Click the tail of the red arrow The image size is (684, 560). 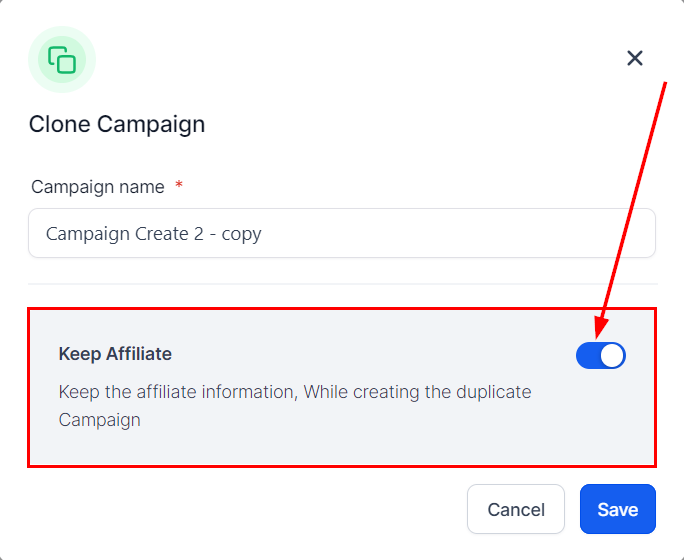[x=664, y=87]
